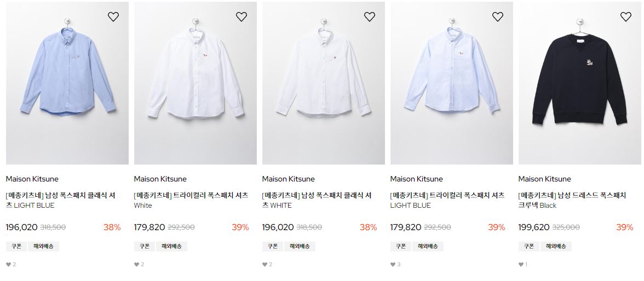The height and width of the screenshot is (281, 644).
Task: Heart the light blue tricolor fox patch shirt
Action: tap(498, 16)
